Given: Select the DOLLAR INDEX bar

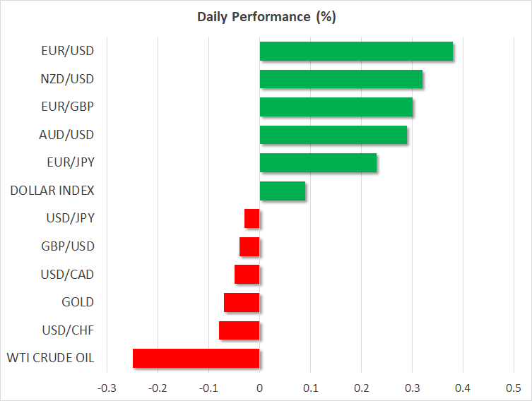Looking at the screenshot, I should [283, 191].
